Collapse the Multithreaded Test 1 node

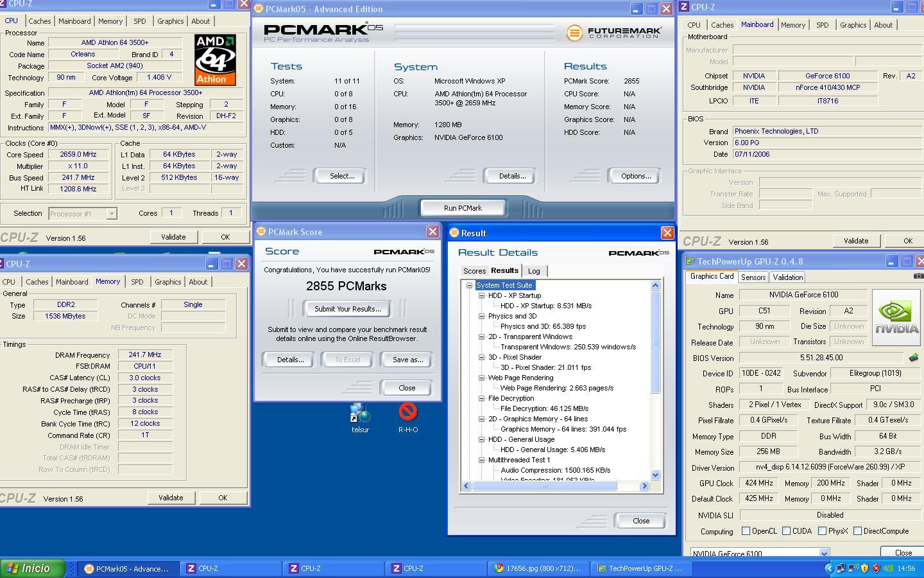tap(481, 460)
